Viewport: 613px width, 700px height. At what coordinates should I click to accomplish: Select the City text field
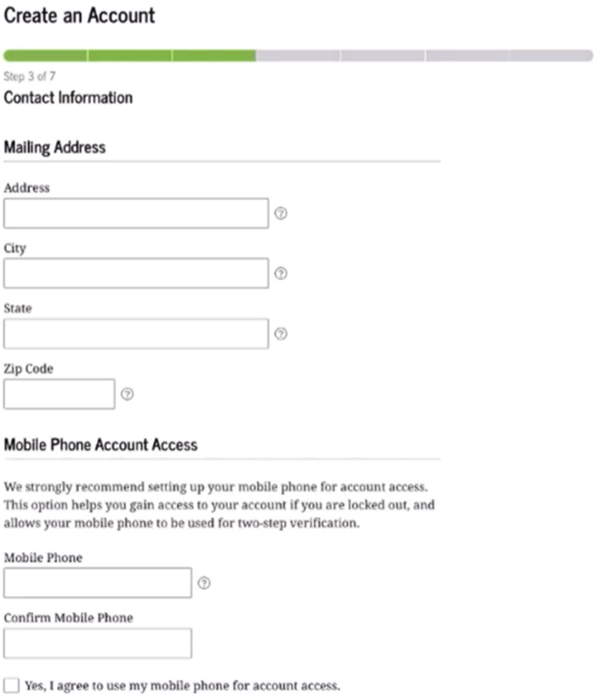coord(135,273)
